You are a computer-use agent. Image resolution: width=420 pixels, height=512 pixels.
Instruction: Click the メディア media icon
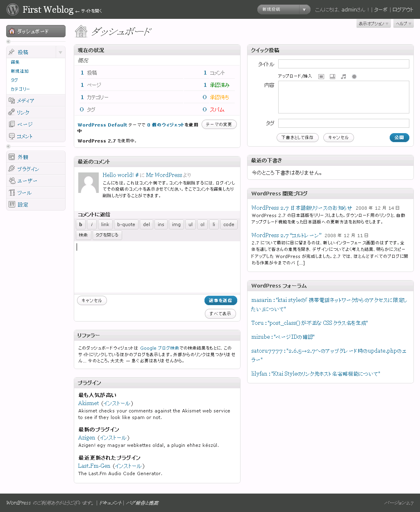tap(11, 100)
